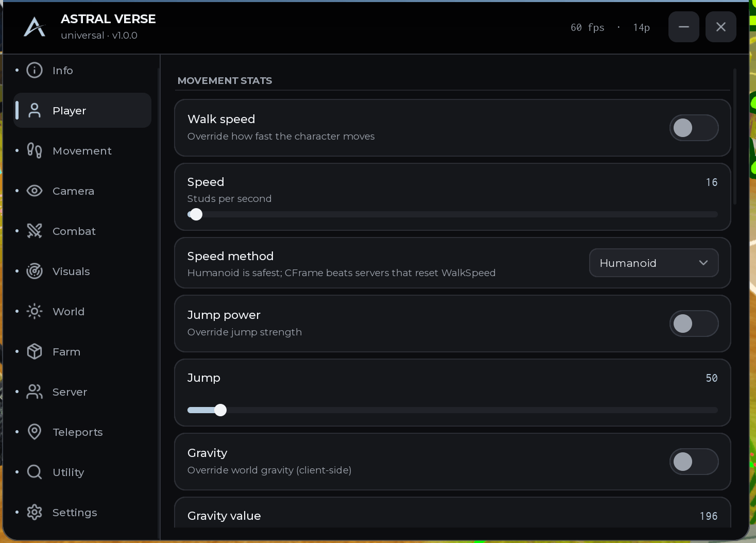This screenshot has height=543, width=756.
Task: Click the Jump value 50
Action: (x=712, y=378)
